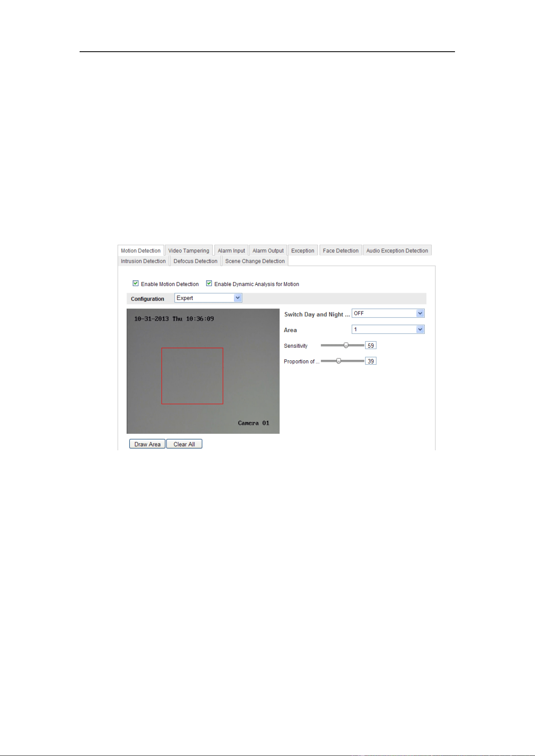The height and width of the screenshot is (756, 535).
Task: Select the Alarm Output tab
Action: point(268,250)
